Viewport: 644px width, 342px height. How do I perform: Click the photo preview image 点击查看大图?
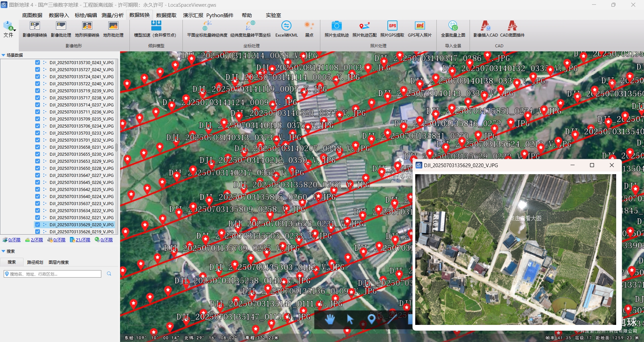tap(516, 249)
